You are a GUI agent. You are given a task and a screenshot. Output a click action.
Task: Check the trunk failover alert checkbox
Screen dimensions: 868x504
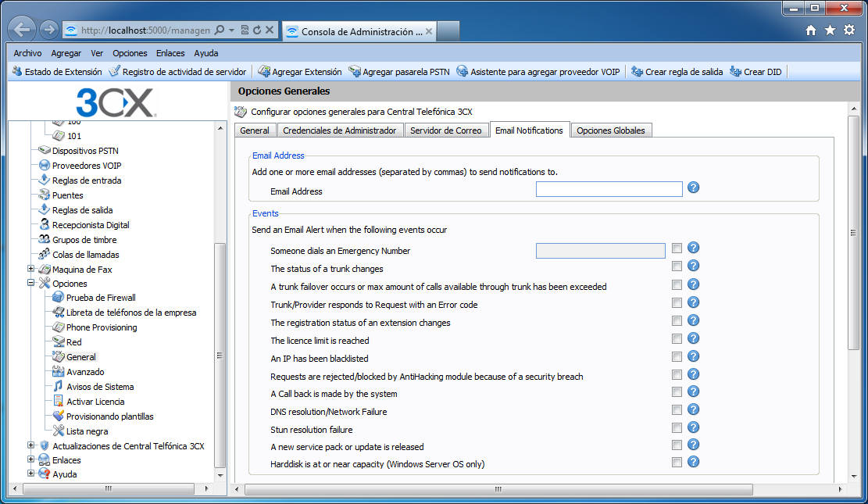pyautogui.click(x=677, y=284)
